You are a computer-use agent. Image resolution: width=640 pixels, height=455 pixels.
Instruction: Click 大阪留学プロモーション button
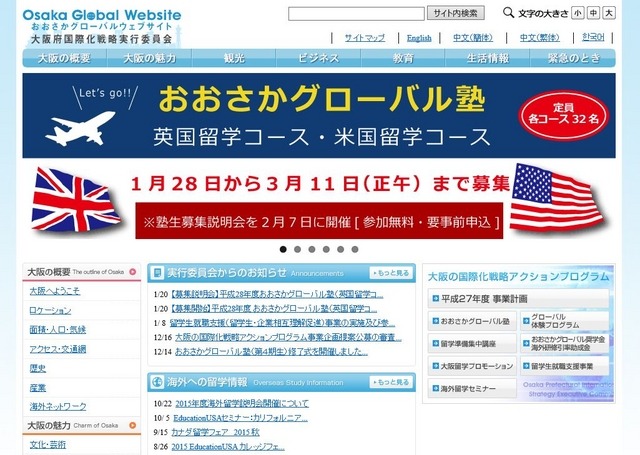pos(472,366)
